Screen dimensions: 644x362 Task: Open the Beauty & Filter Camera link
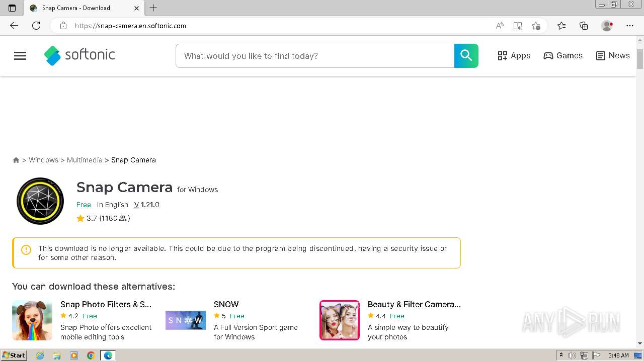pyautogui.click(x=414, y=304)
